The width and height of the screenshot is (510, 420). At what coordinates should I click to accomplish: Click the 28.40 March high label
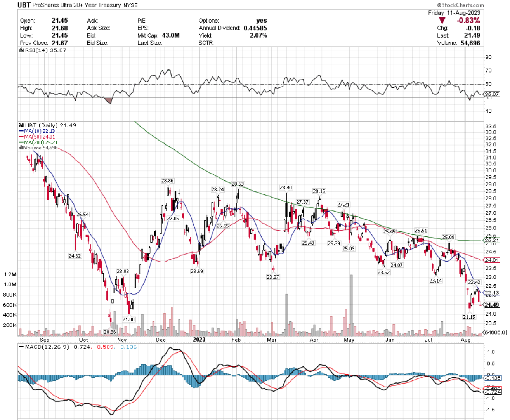coord(286,188)
